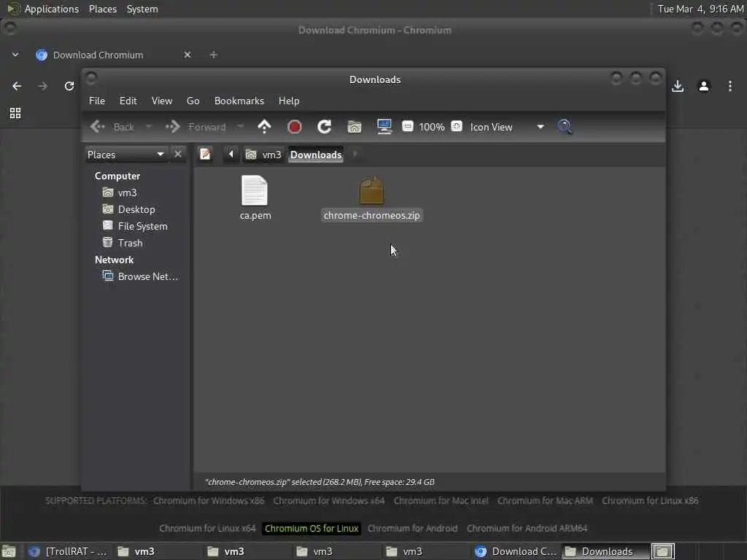Open the File menu
Viewport: 747px width, 560px height.
pyautogui.click(x=97, y=101)
